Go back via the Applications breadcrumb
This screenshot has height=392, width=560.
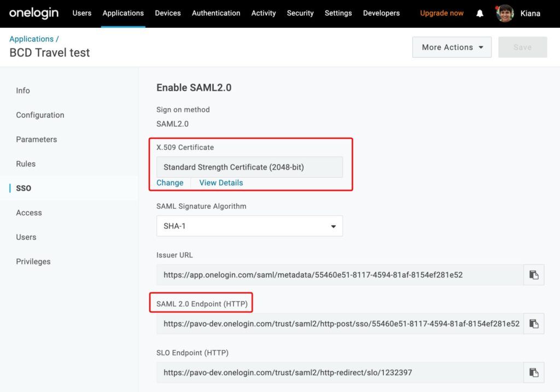[31, 38]
